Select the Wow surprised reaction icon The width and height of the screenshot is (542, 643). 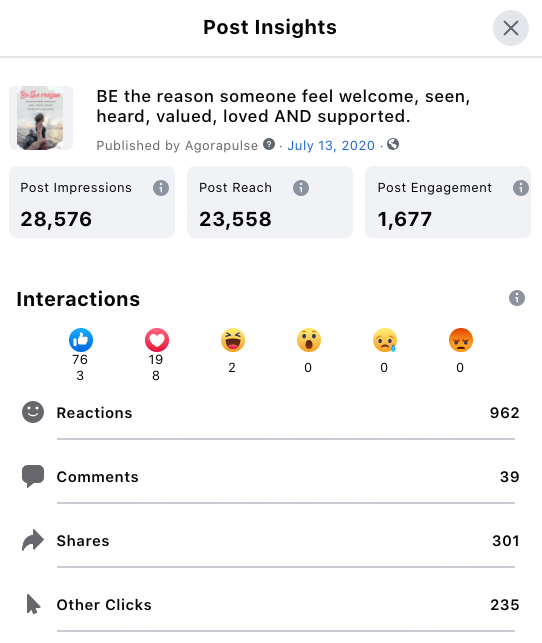click(x=309, y=340)
